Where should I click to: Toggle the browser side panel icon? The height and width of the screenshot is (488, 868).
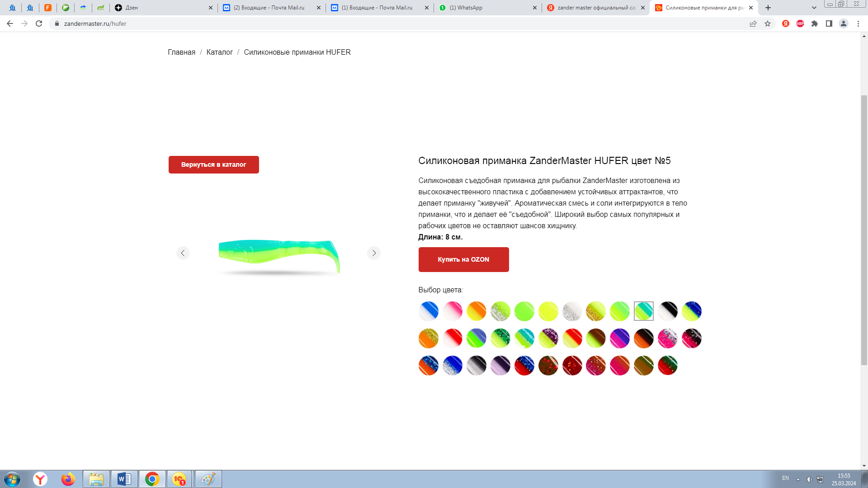tap(829, 23)
